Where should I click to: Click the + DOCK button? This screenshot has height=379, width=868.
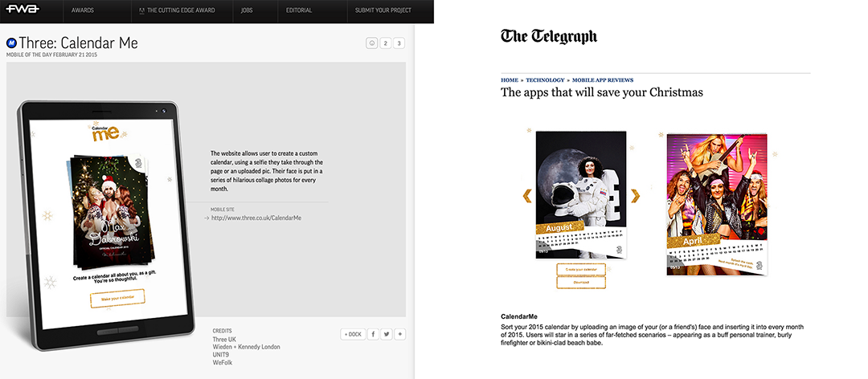click(353, 334)
